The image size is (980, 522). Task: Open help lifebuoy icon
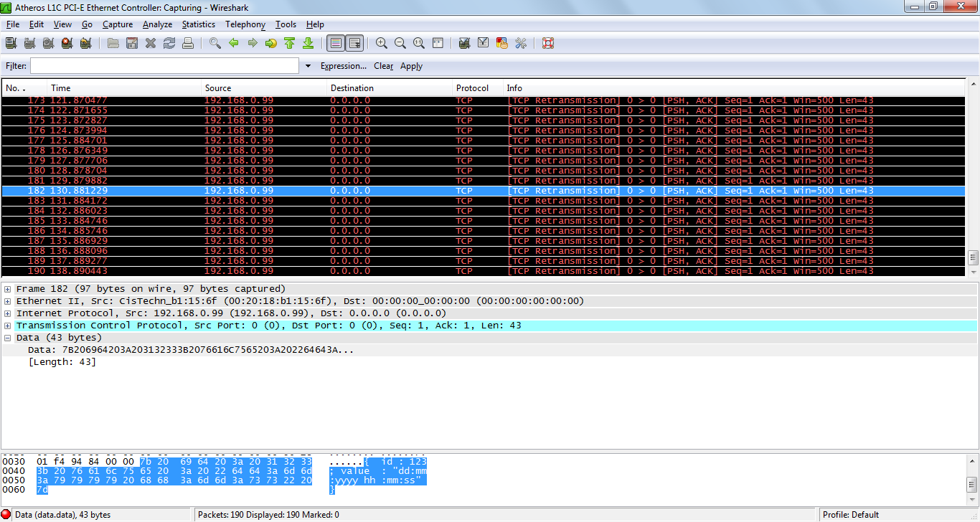548,43
